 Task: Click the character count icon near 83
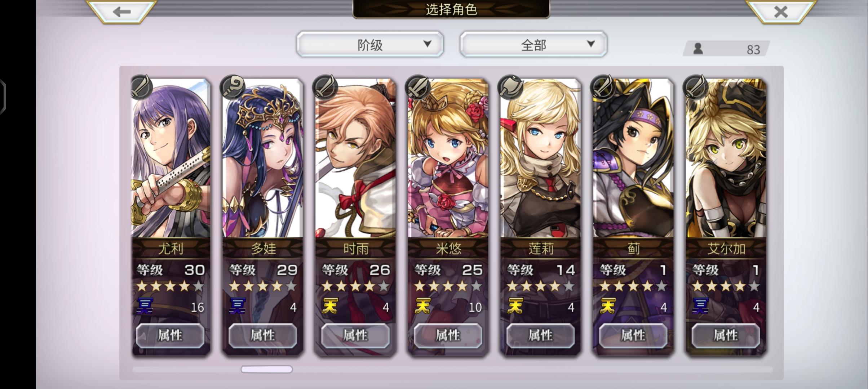(698, 49)
